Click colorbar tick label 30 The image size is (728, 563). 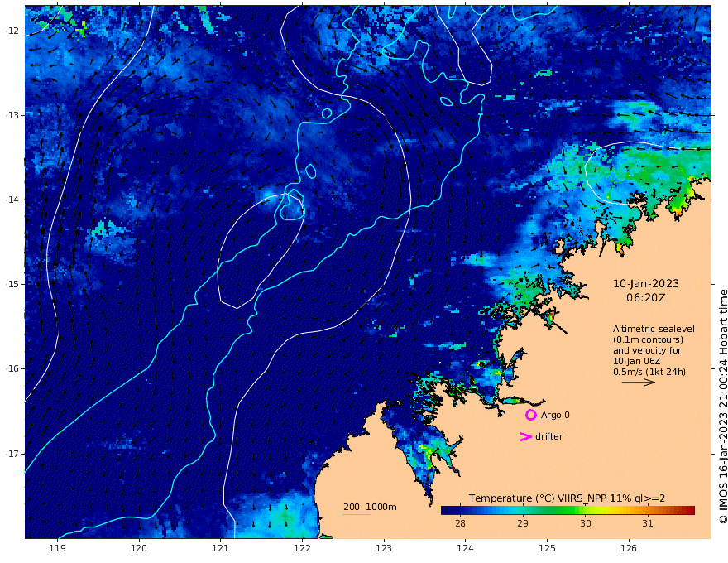[x=586, y=523]
